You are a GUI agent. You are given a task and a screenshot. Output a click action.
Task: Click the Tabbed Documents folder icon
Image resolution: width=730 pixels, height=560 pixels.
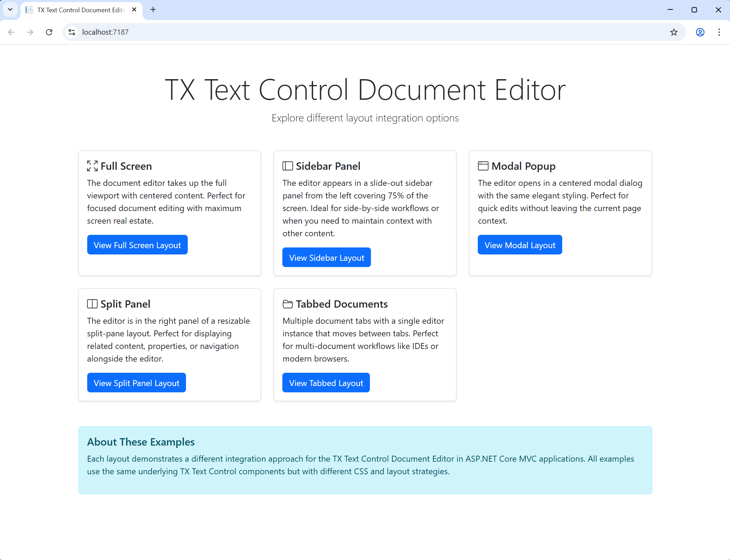(x=287, y=304)
